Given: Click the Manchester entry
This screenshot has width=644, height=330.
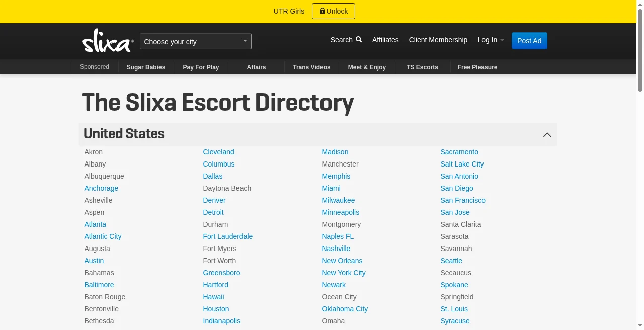Looking at the screenshot, I should point(340,164).
